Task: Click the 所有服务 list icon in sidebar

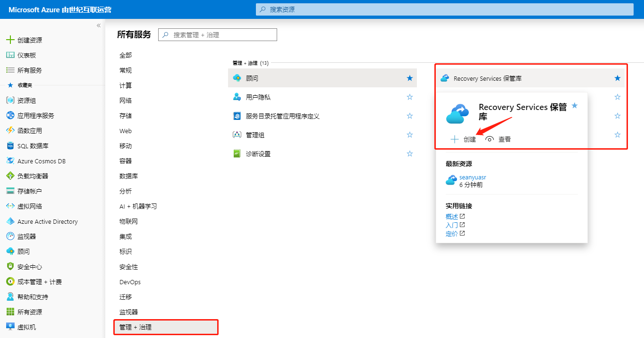Action: click(x=10, y=70)
